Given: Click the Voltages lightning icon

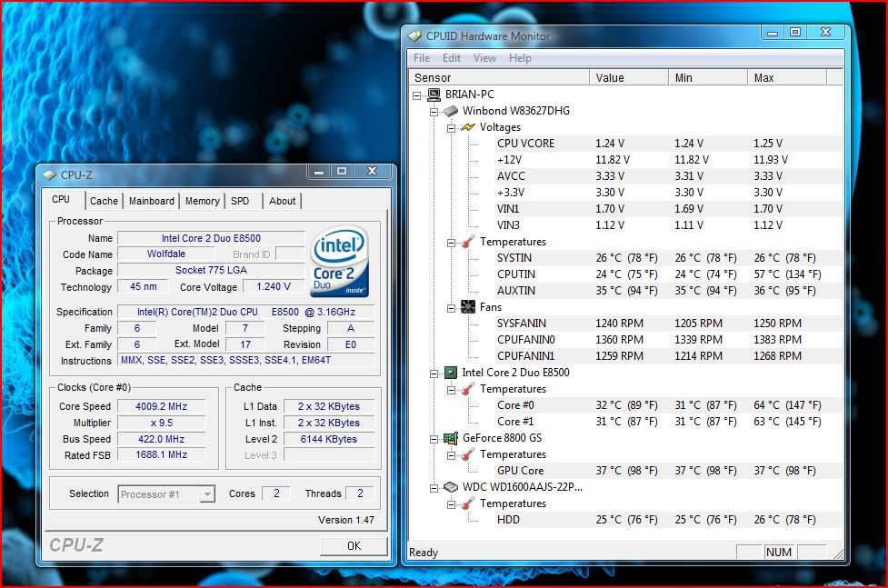Looking at the screenshot, I should point(468,127).
